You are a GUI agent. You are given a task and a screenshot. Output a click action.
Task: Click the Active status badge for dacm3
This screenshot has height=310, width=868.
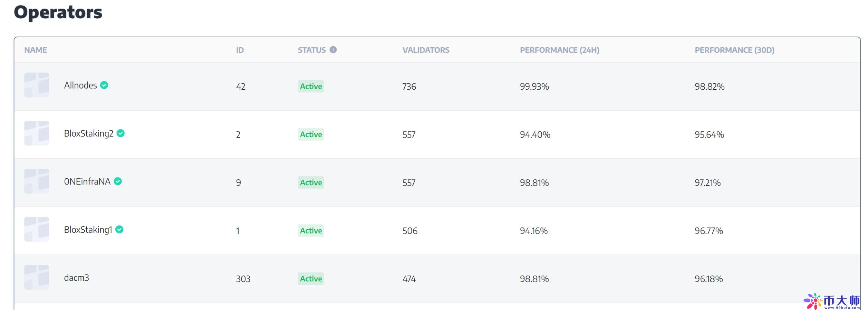(311, 279)
